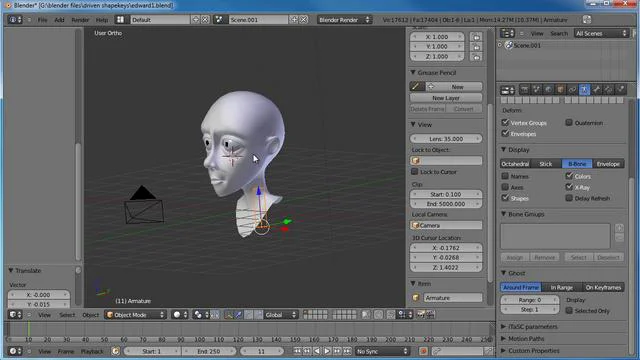This screenshot has width=640, height=360.
Task: Click the OpenGL render image icon
Action: click(x=420, y=315)
